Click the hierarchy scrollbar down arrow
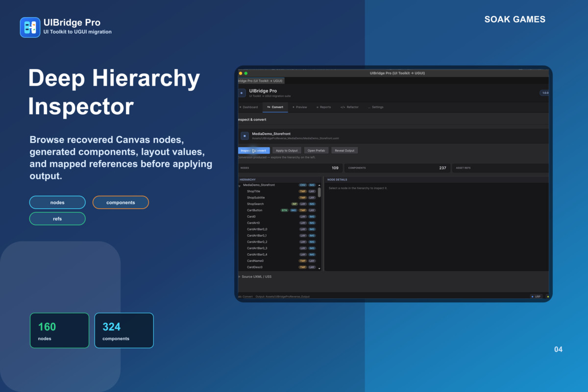 coord(319,269)
